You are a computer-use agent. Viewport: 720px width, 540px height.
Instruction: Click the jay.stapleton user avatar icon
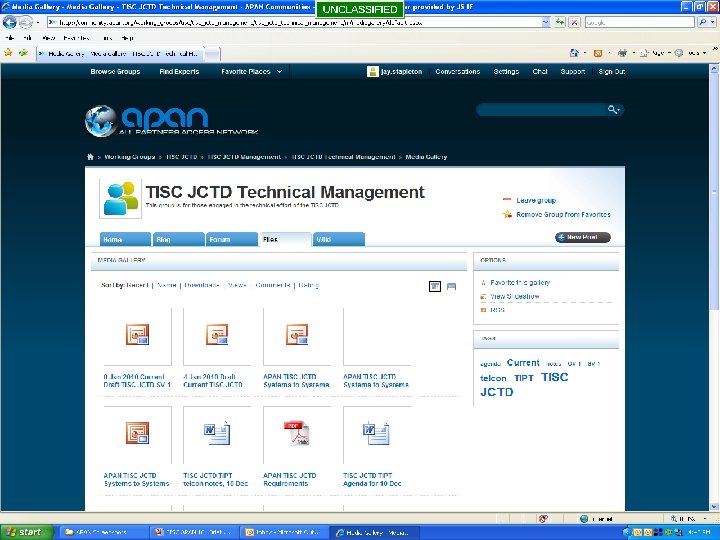click(x=372, y=72)
